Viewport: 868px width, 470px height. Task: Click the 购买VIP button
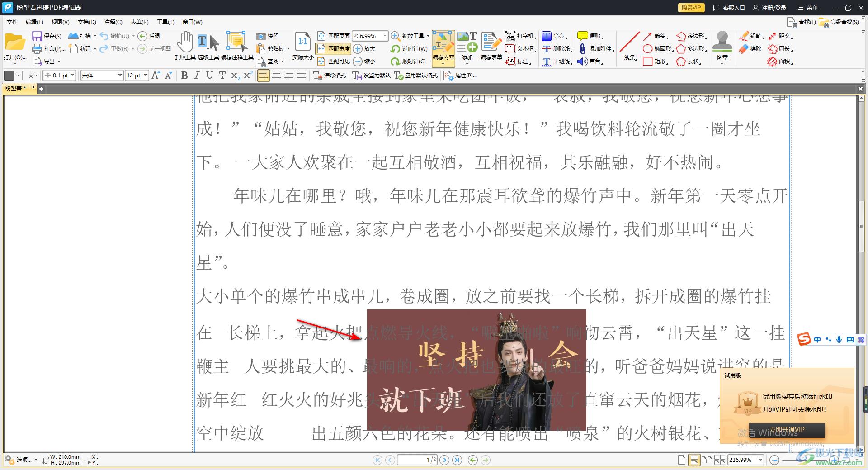click(x=691, y=8)
